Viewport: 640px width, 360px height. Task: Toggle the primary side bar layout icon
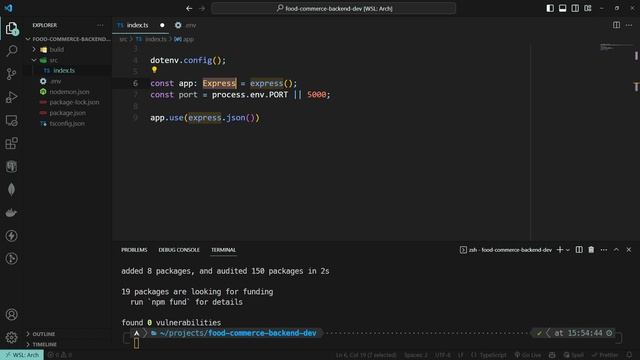[x=550, y=8]
